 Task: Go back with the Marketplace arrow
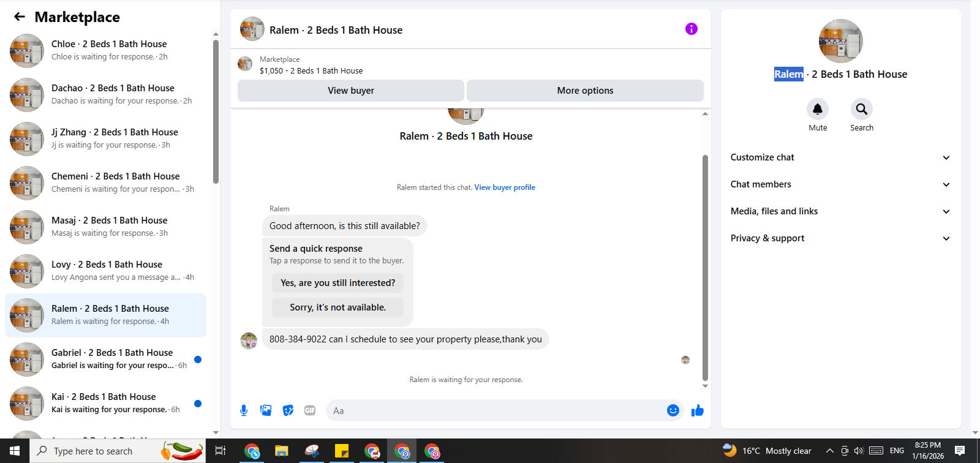coord(20,17)
